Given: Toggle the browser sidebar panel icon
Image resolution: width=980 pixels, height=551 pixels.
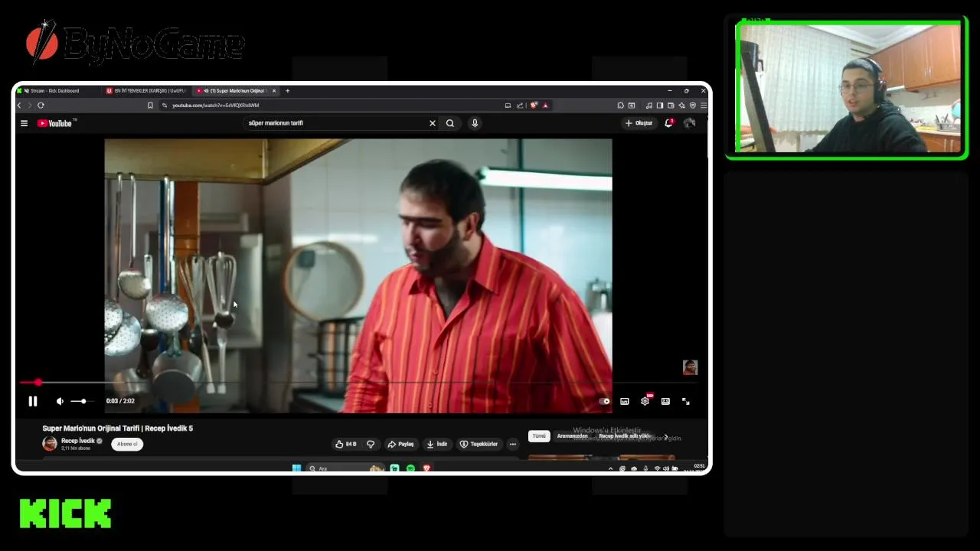Looking at the screenshot, I should coord(660,106).
